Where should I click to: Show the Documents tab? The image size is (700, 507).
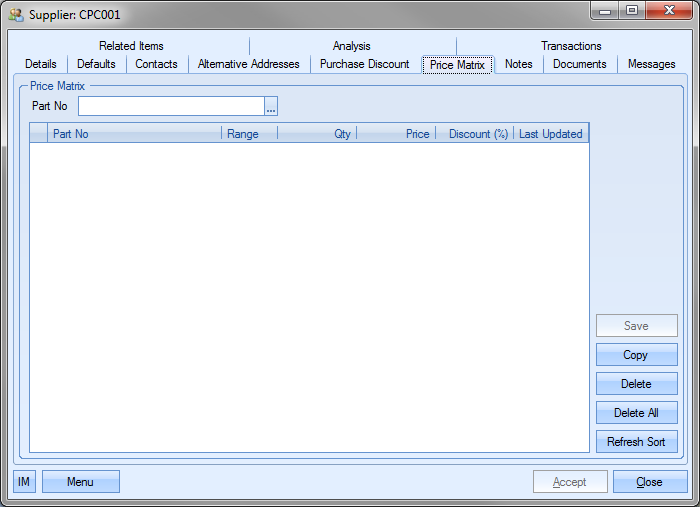(580, 64)
